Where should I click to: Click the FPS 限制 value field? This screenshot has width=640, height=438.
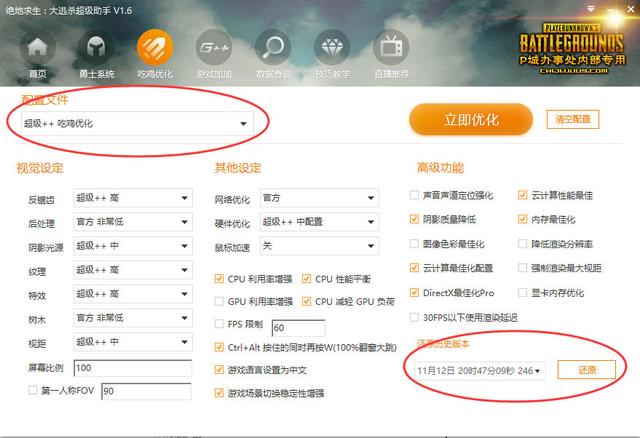click(298, 328)
